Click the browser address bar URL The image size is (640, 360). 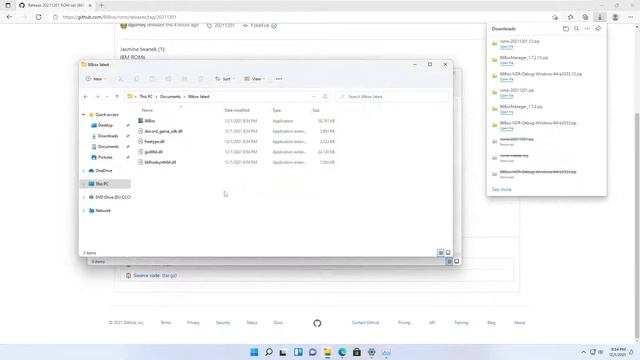coord(120,17)
